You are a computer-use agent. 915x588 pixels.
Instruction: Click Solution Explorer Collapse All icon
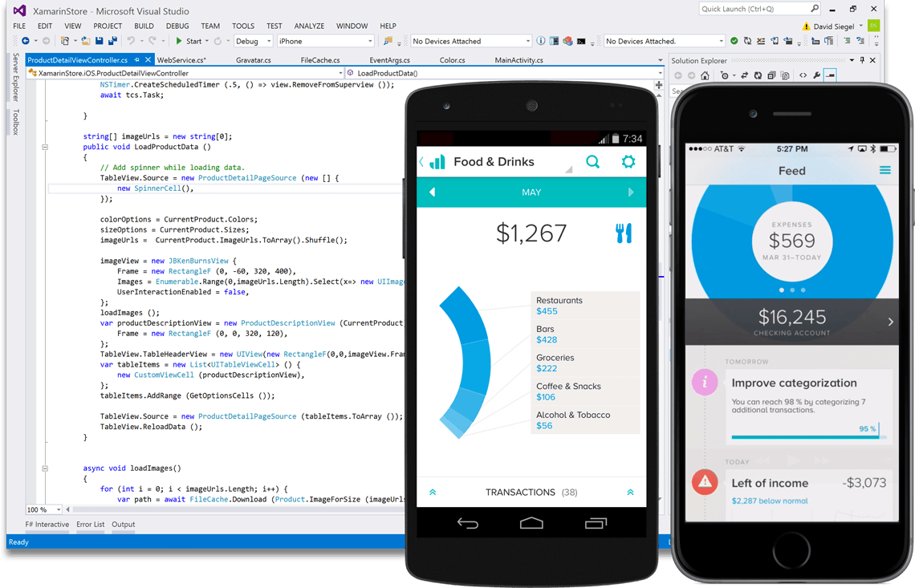click(x=771, y=75)
